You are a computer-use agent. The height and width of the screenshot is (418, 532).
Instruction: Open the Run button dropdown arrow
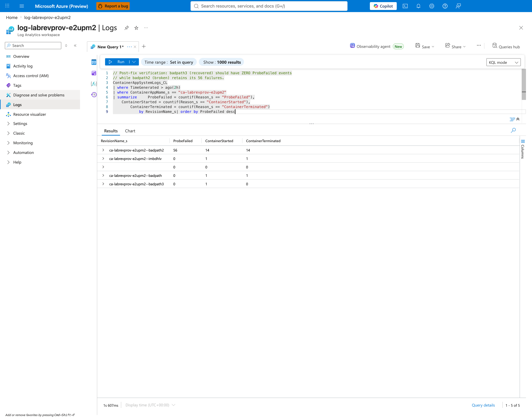[134, 62]
